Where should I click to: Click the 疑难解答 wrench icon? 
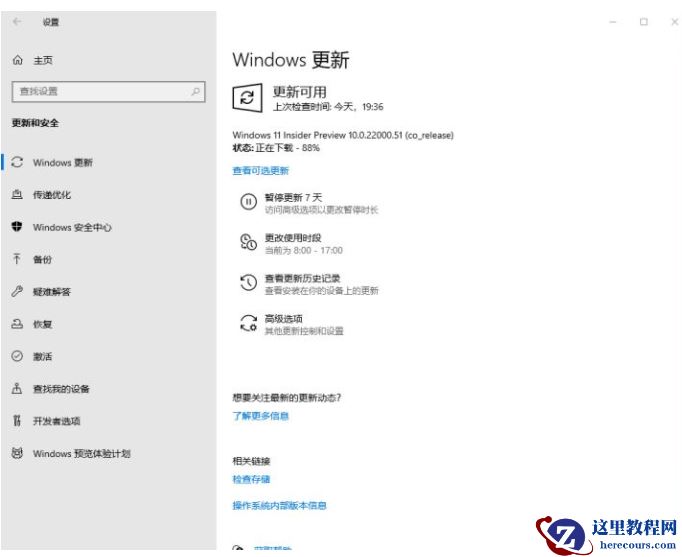tap(17, 291)
